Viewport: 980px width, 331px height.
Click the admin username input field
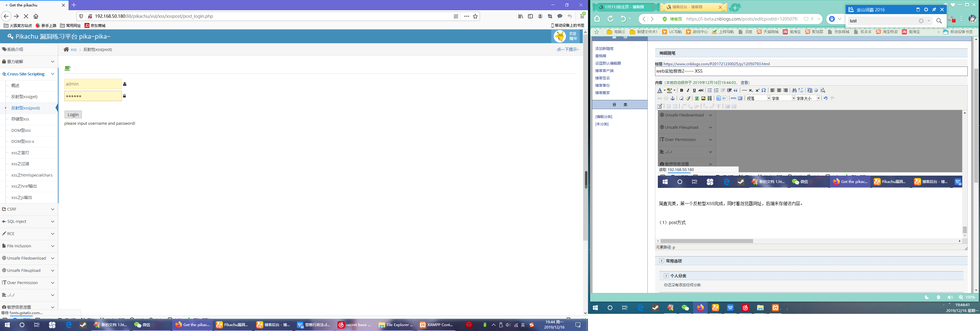click(x=92, y=84)
